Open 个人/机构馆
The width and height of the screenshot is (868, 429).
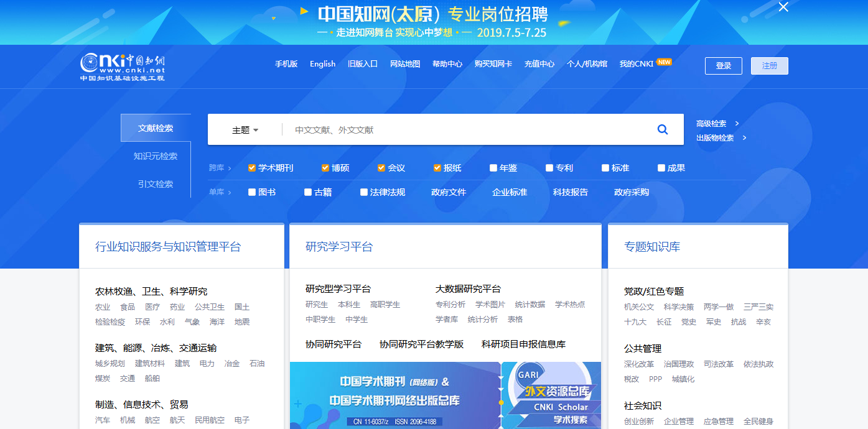[x=587, y=63]
